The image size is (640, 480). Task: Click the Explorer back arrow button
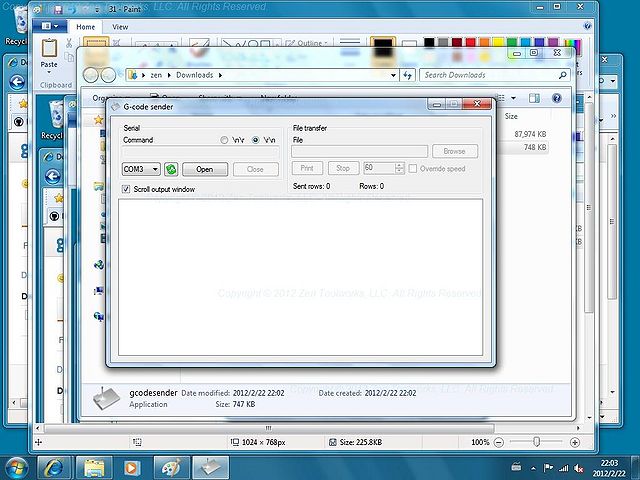click(91, 75)
